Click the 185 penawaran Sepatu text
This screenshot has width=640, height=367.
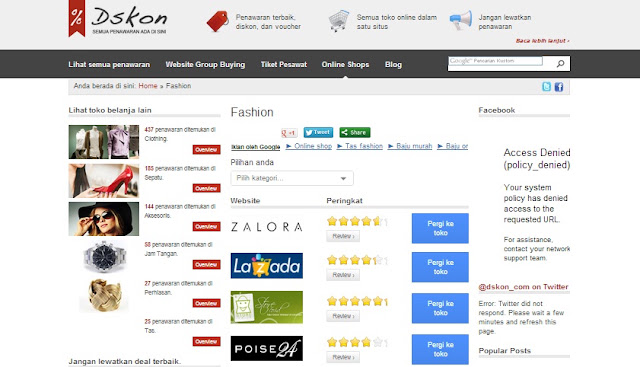tap(180, 173)
